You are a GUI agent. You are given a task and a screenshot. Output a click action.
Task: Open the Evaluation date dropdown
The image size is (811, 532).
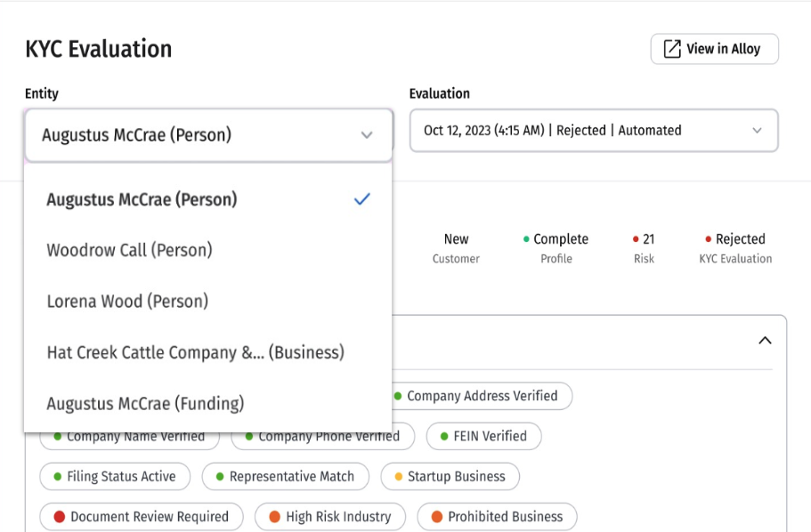click(x=593, y=131)
